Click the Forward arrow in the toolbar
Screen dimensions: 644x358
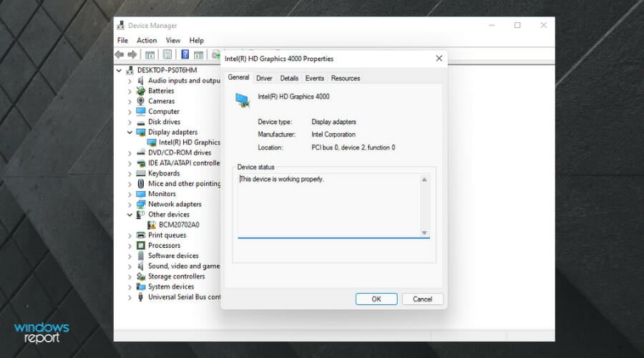132,54
